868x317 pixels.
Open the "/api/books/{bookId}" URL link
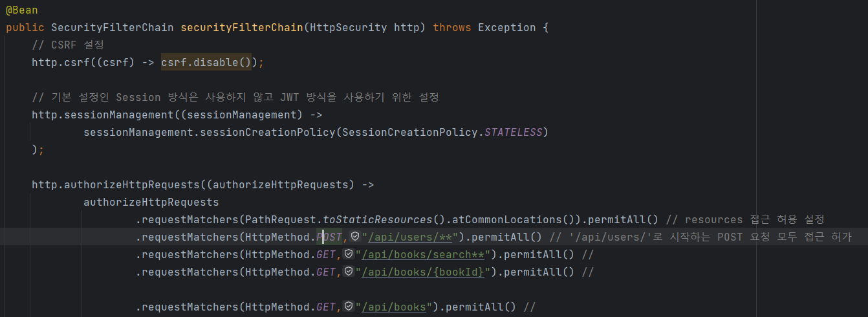(423, 272)
